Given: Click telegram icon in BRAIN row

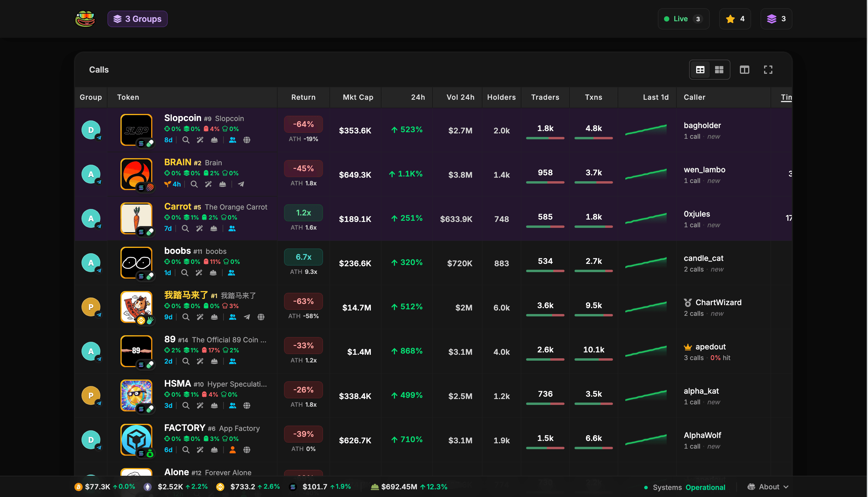Looking at the screenshot, I should click(x=241, y=184).
